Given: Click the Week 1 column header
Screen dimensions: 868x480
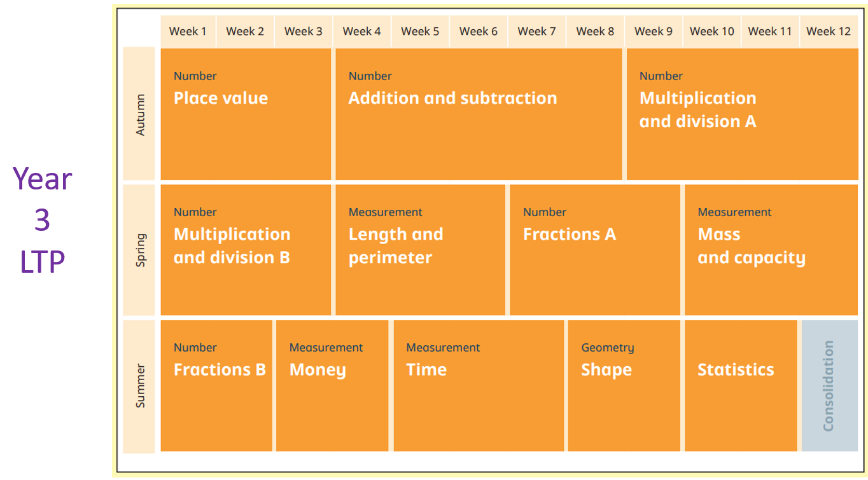Looking at the screenshot, I should click(x=188, y=31).
